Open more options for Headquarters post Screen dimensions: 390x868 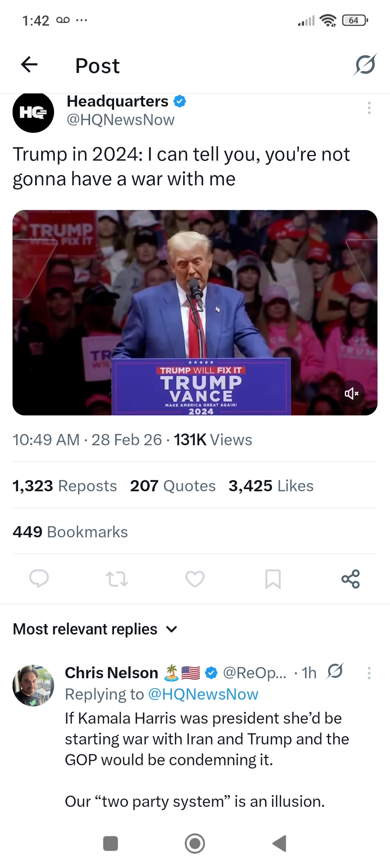point(369,108)
